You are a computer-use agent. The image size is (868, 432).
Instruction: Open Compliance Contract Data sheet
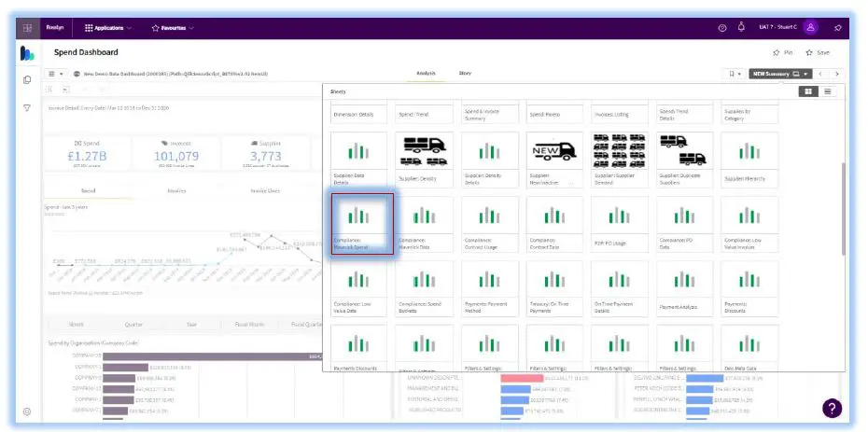coord(554,224)
